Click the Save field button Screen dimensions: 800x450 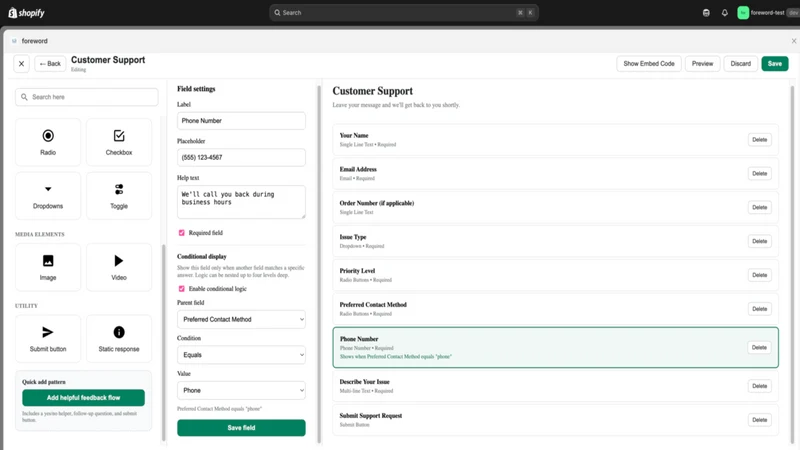pos(241,428)
